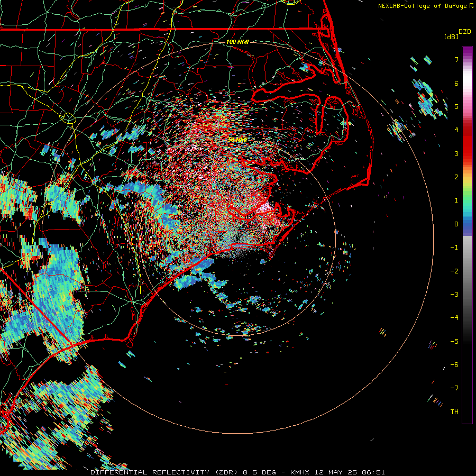Pick the -2 tick label on the scale
The image size is (476, 476).
pyautogui.click(x=454, y=271)
